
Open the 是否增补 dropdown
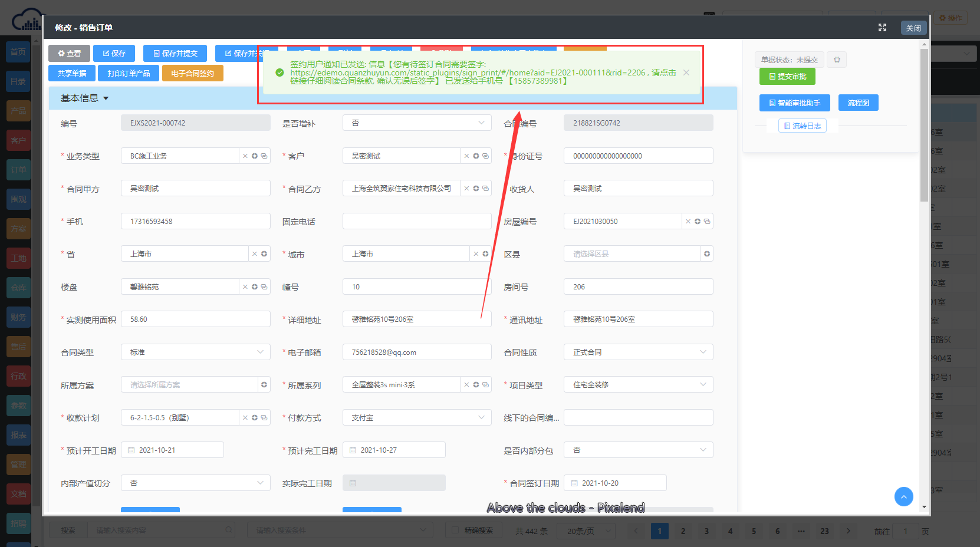416,123
